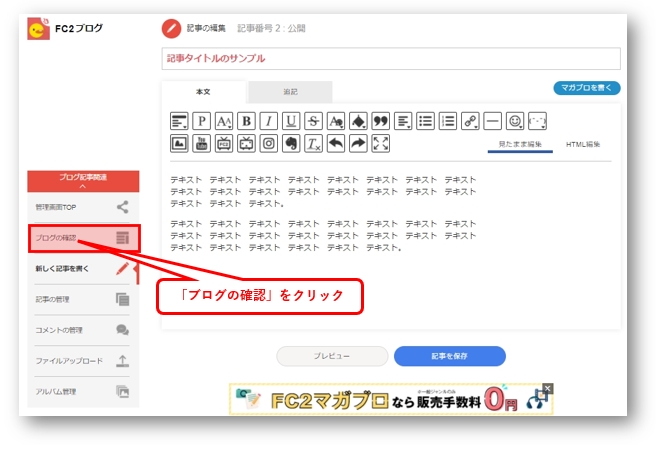Image resolution: width=661 pixels, height=449 pixels.
Task: Click the マガブロを書く button
Action: click(x=587, y=88)
